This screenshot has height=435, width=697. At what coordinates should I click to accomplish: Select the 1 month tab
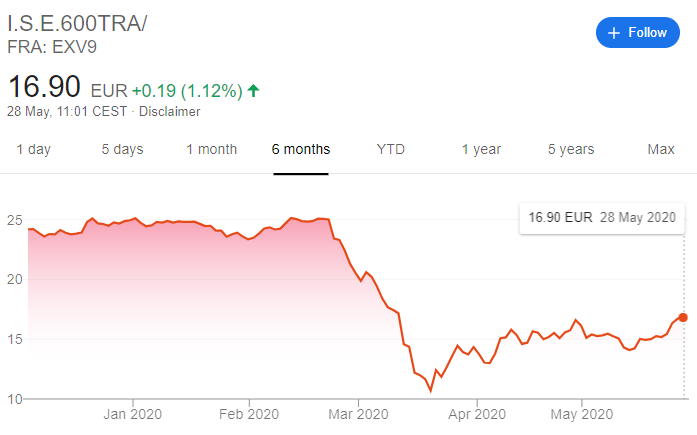211,149
